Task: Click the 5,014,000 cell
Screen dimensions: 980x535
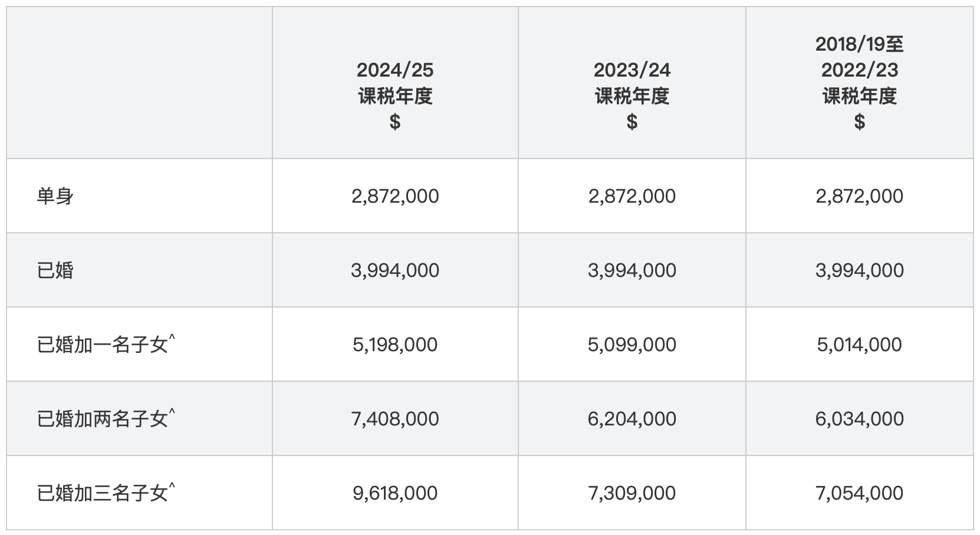Action: point(860,344)
